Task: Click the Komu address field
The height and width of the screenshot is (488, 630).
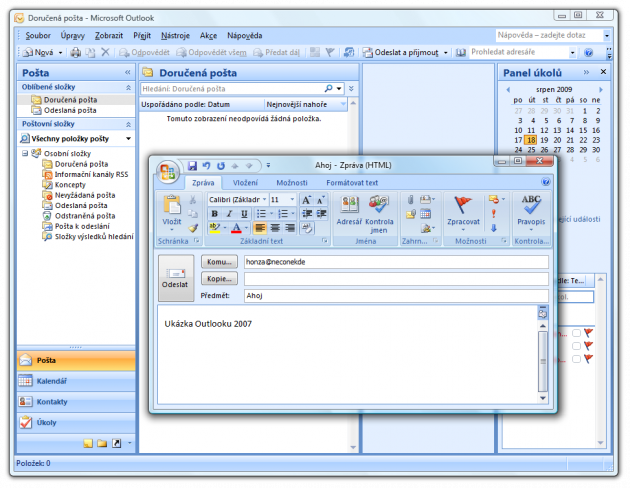Action: pyautogui.click(x=396, y=262)
